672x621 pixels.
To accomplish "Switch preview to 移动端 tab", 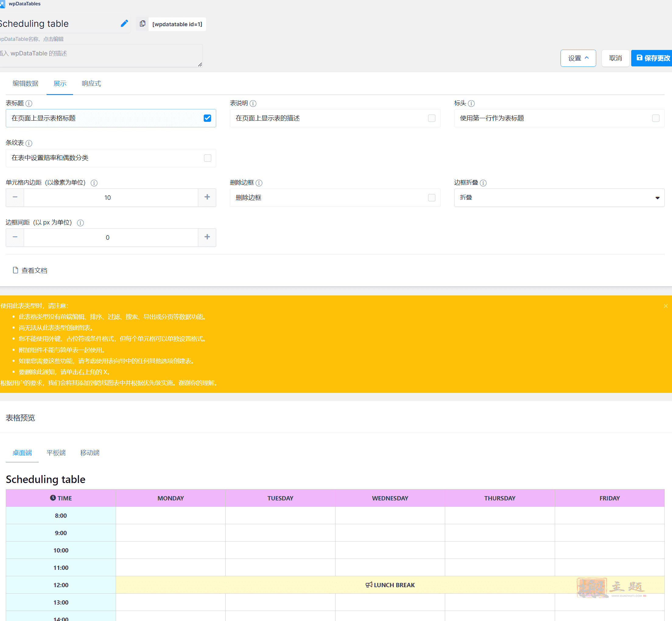I will (x=90, y=453).
